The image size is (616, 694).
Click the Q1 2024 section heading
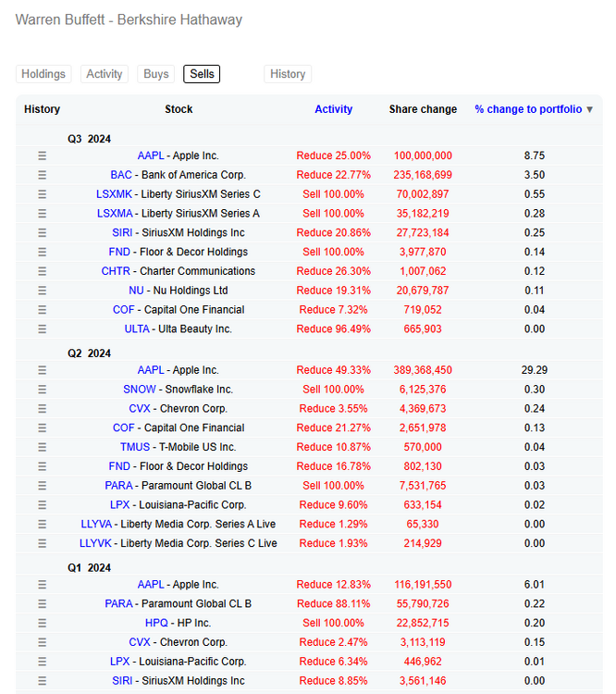89,568
